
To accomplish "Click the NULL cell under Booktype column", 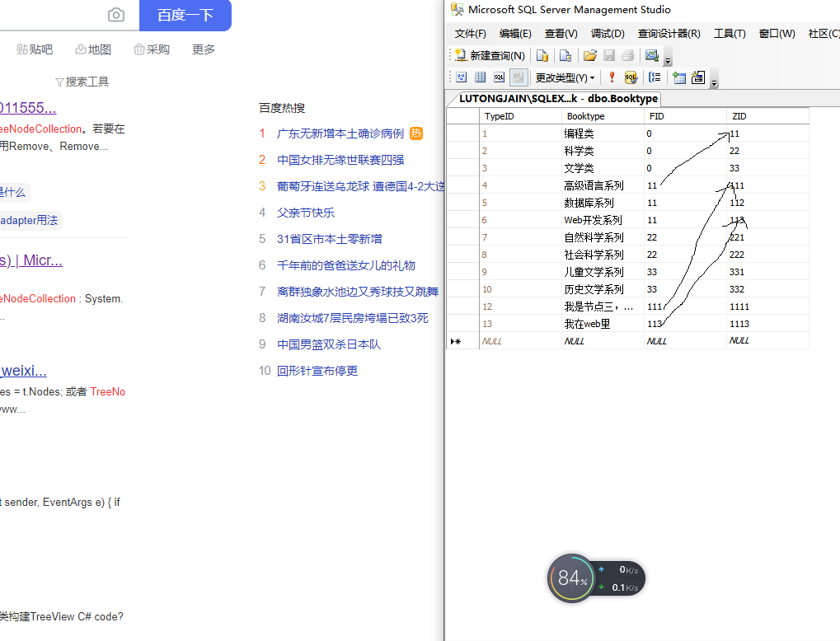I will pos(603,340).
